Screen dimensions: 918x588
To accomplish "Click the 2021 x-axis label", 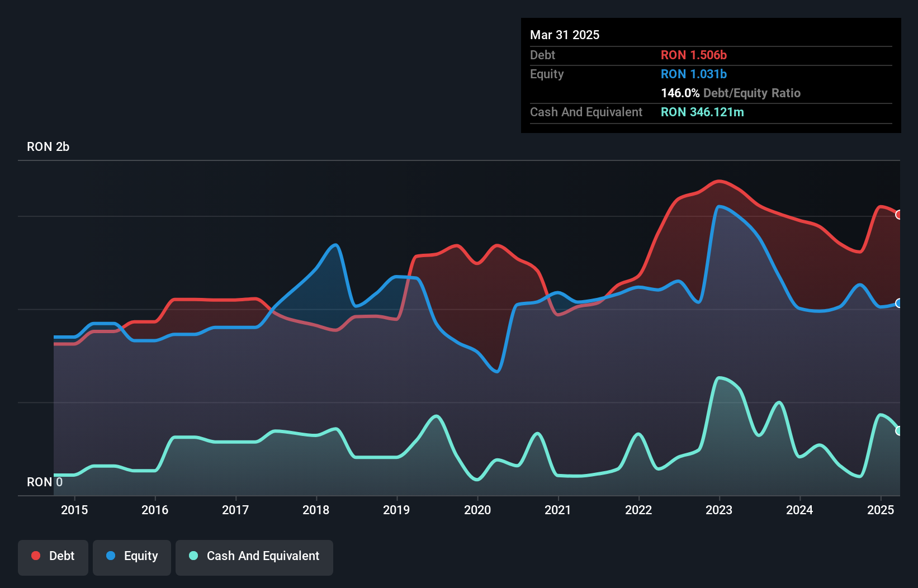I will (558, 510).
